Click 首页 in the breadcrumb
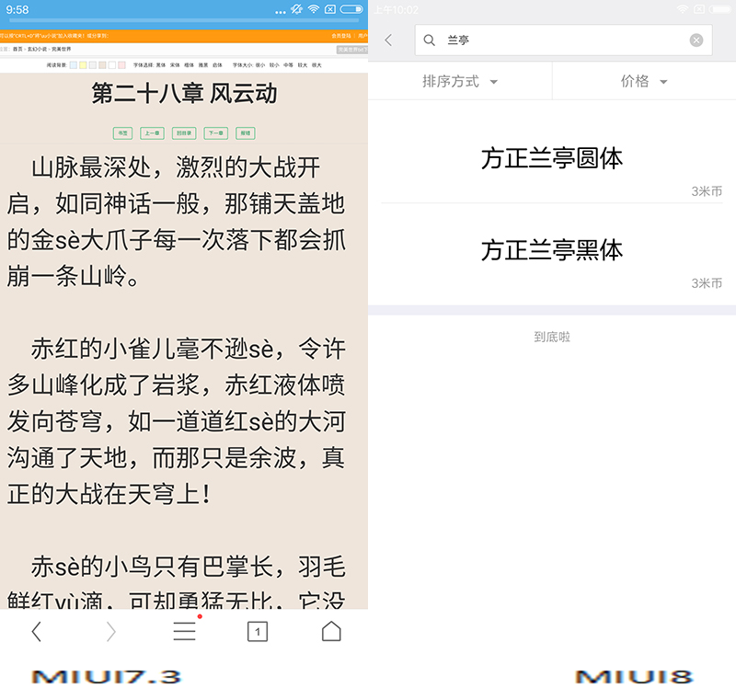The height and width of the screenshot is (700, 736). click(17, 50)
